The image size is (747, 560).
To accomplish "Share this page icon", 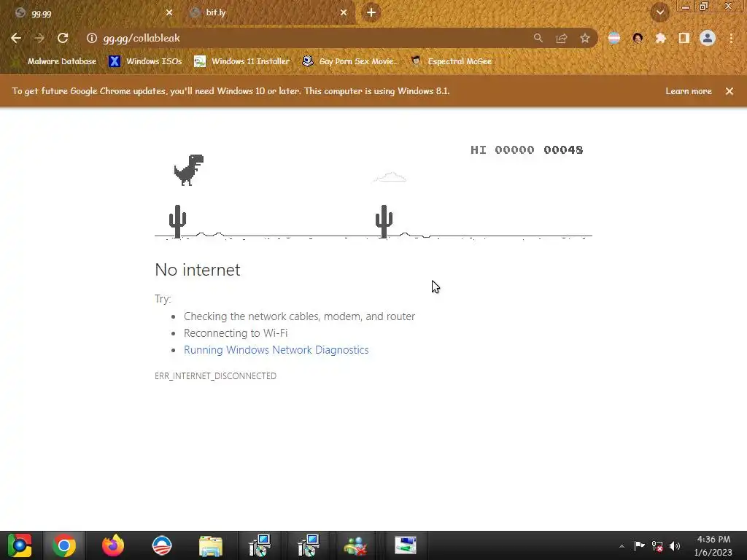I will (562, 38).
